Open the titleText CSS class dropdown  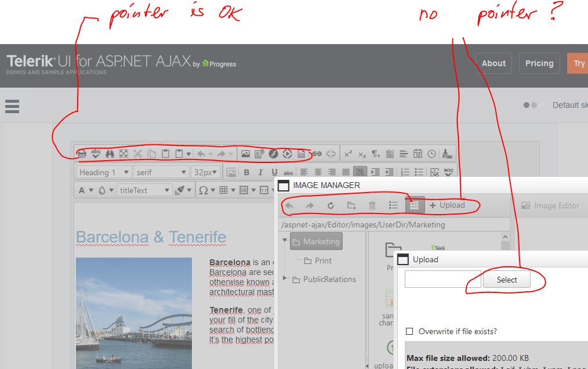coord(144,190)
